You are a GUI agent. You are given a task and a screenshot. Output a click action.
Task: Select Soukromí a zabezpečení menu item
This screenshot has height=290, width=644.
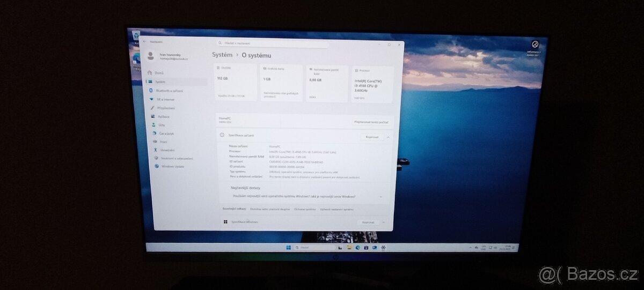click(177, 158)
